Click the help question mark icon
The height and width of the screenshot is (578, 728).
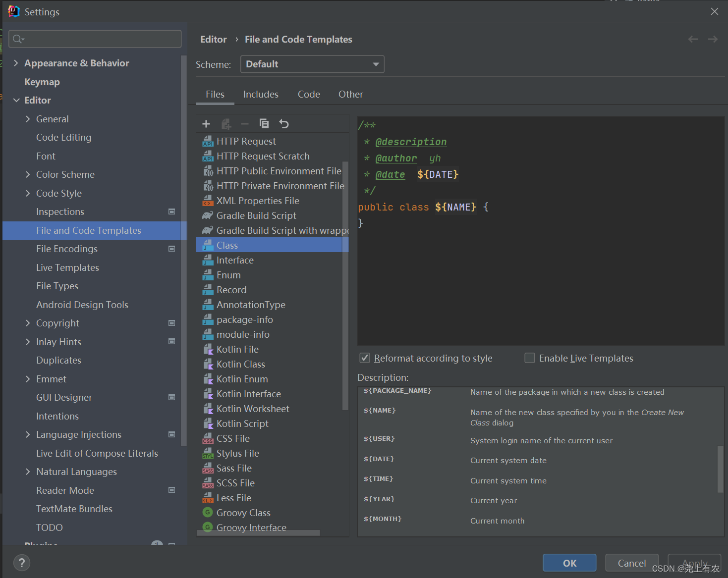pyautogui.click(x=22, y=563)
